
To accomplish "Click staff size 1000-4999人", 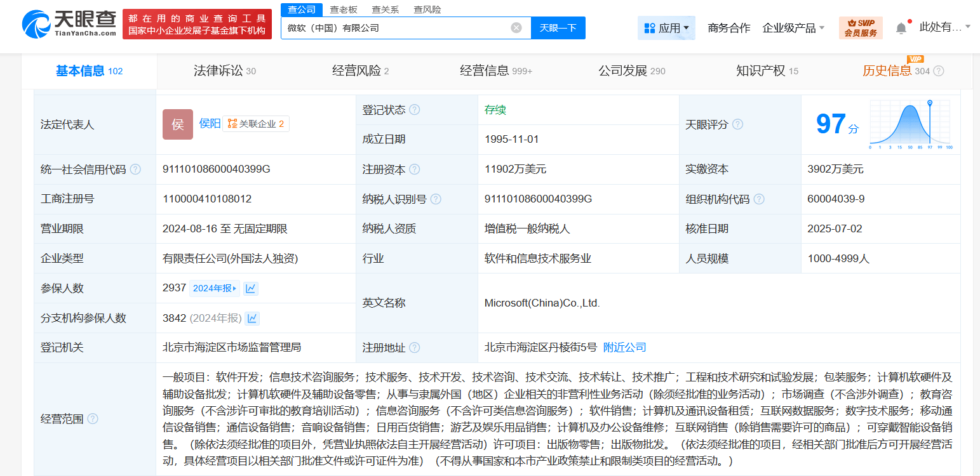I will [x=838, y=258].
